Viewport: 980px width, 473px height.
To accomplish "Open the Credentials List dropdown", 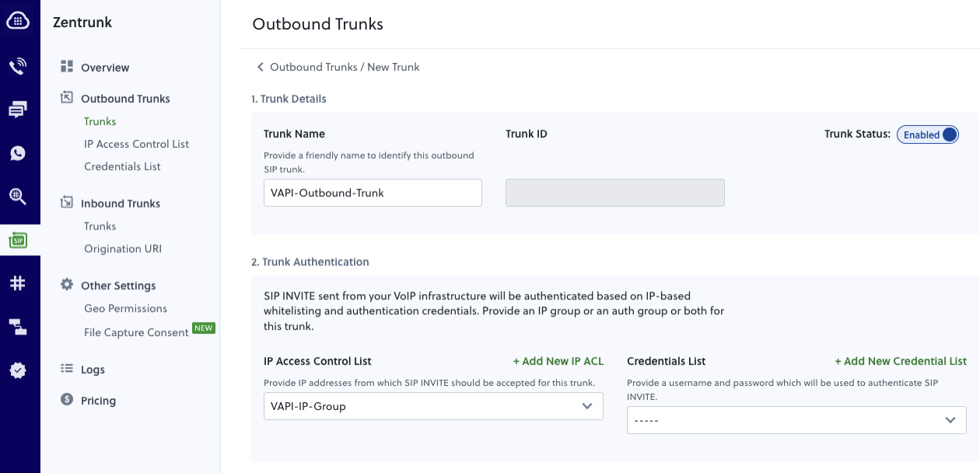I will [796, 420].
